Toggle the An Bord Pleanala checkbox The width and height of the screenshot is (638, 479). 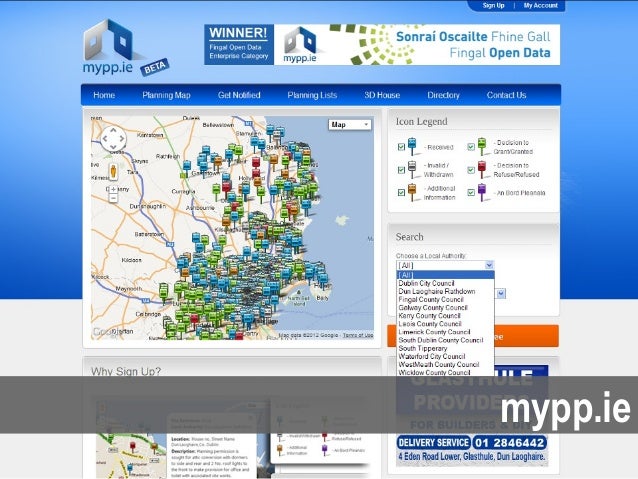(x=471, y=192)
